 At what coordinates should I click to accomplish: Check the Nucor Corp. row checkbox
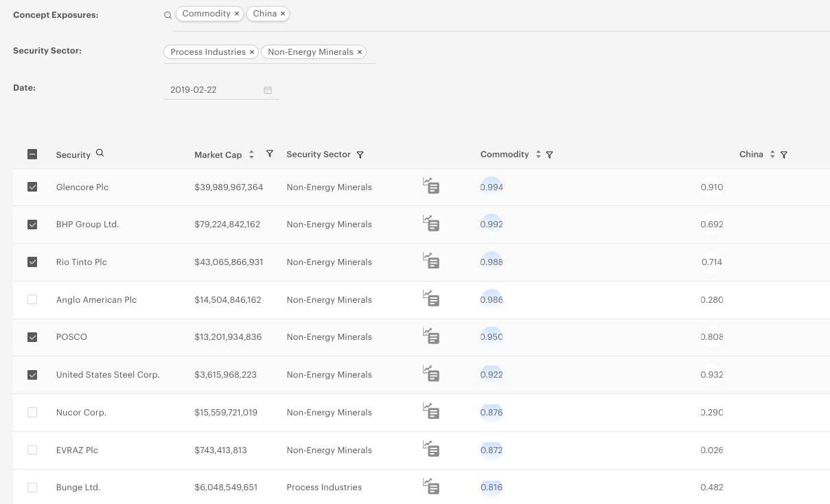pos(32,413)
